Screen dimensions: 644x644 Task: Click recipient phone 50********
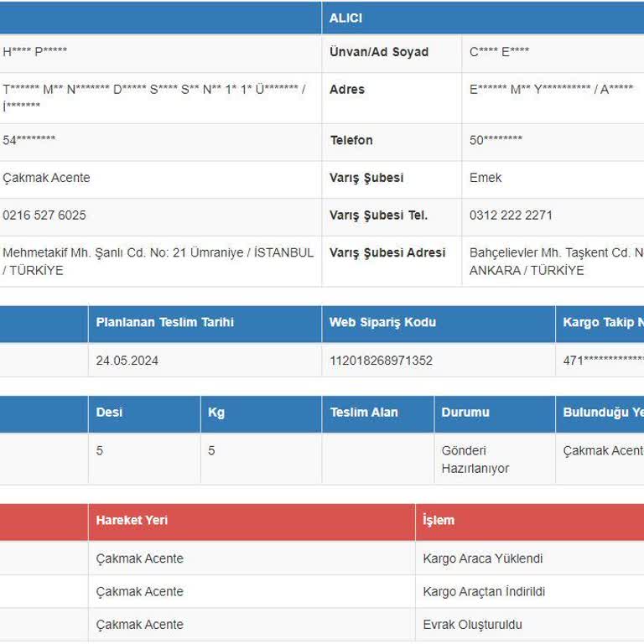496,140
